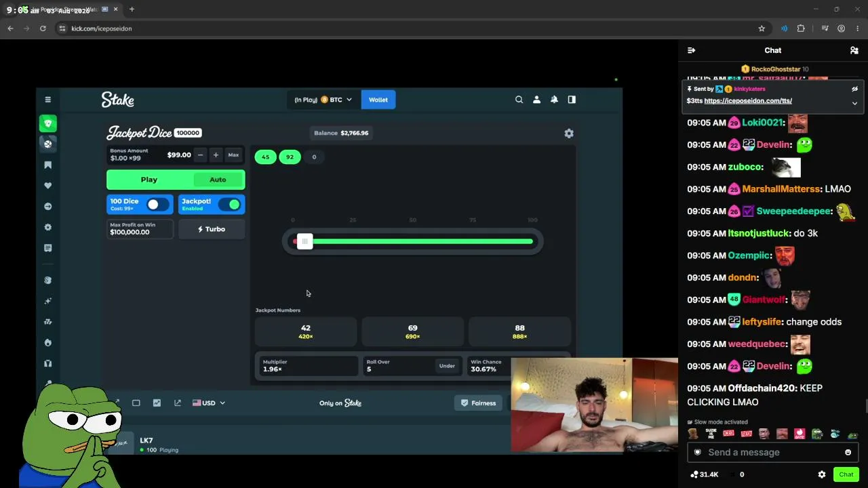Click the dice slider handle
868x488 pixels.
(304, 241)
